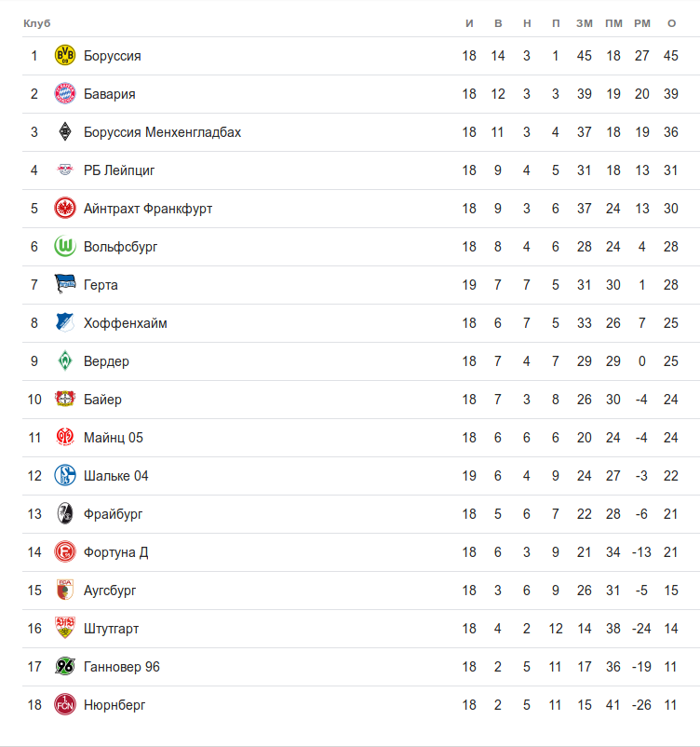The width and height of the screenshot is (700, 747).
Task: Click the RB Leipzig logo icon
Action: (65, 170)
